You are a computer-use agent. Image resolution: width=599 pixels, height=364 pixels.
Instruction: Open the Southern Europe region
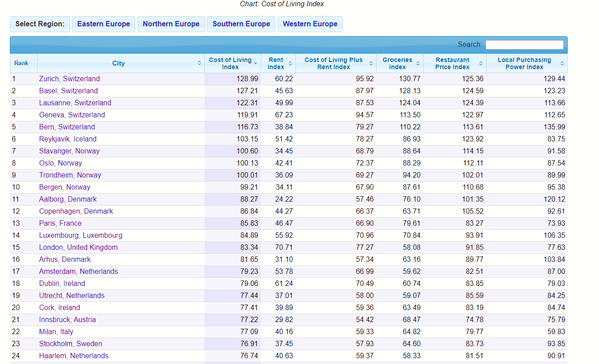coord(241,24)
